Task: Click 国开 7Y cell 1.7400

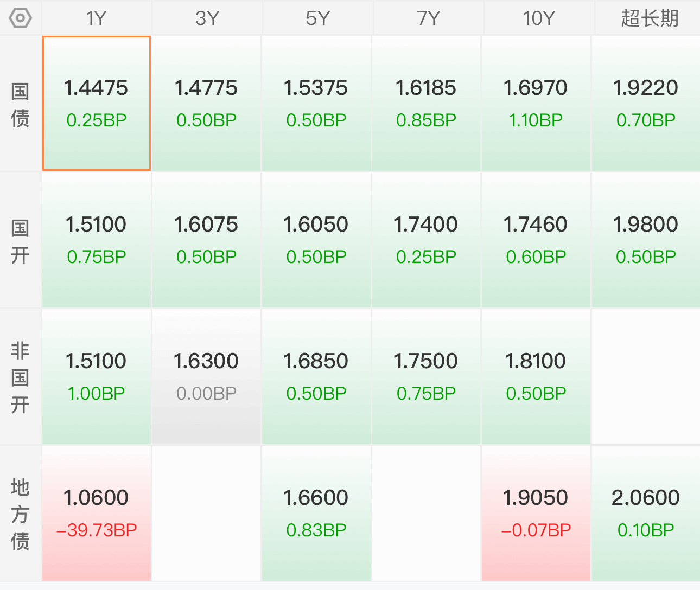Action: (x=426, y=240)
